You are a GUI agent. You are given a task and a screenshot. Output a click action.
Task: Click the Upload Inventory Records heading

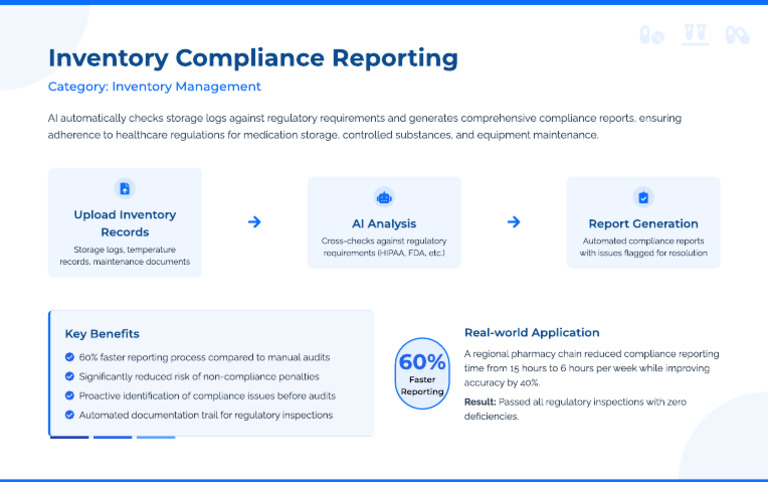pos(125,223)
